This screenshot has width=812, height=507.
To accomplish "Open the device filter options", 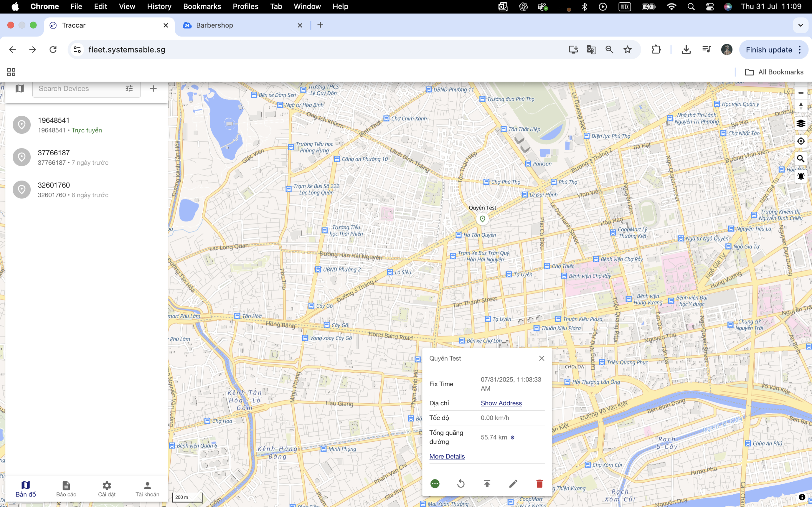I will coord(129,88).
